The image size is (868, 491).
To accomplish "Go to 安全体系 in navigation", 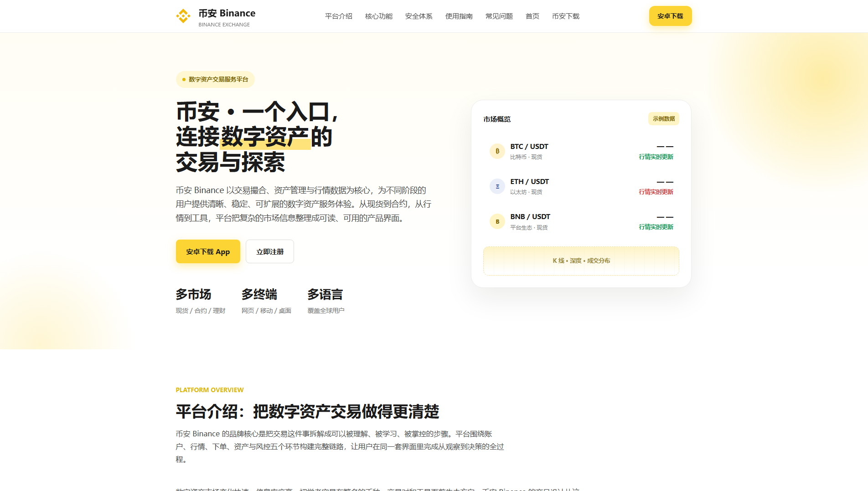I will coord(419,16).
